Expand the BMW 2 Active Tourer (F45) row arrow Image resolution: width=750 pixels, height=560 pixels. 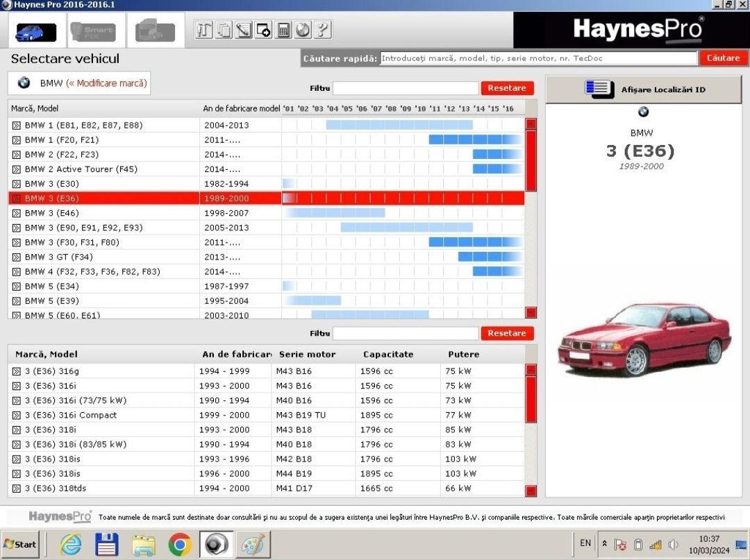pyautogui.click(x=16, y=169)
